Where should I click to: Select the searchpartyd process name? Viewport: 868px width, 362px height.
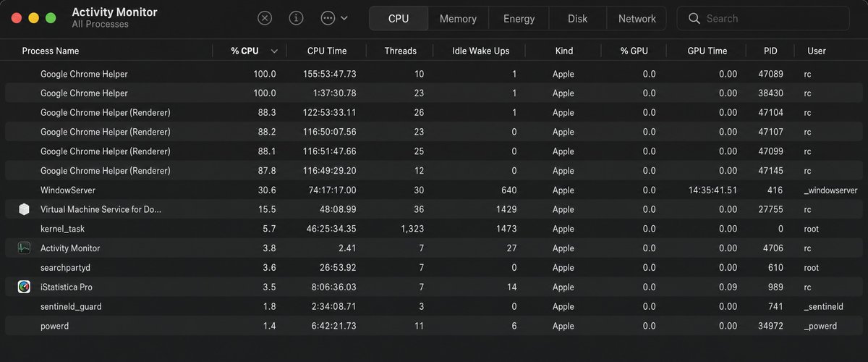point(65,267)
